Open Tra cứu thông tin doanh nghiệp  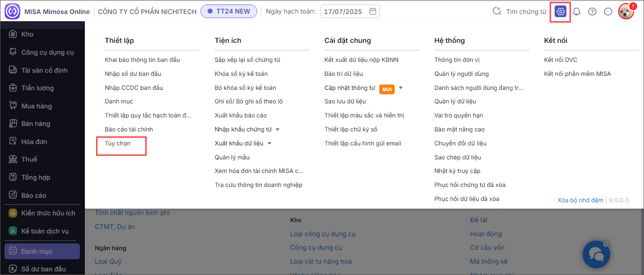point(259,185)
